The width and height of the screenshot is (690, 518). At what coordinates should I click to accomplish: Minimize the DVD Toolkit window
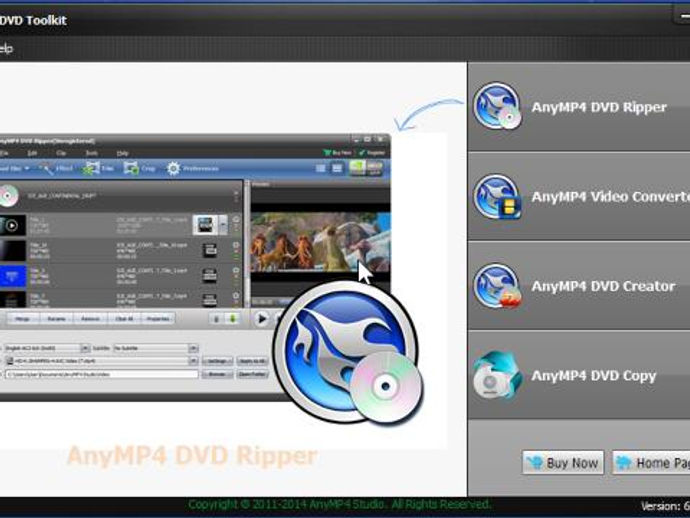click(x=683, y=15)
